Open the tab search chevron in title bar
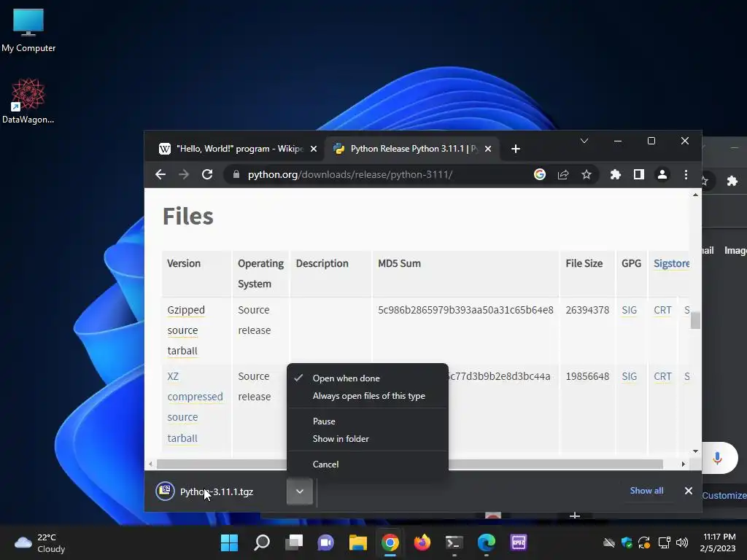This screenshot has width=747, height=560. coord(584,141)
